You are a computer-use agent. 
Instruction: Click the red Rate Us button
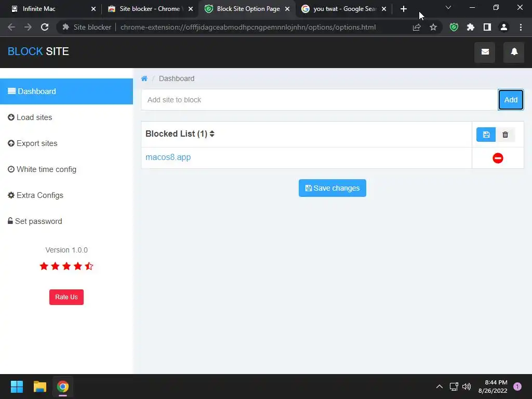point(66,297)
